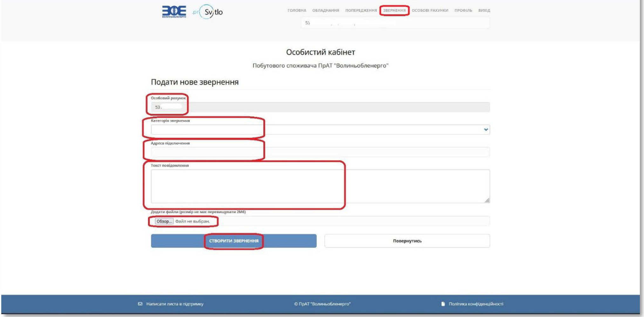Go to ПРОФІЛЬ page
The height and width of the screenshot is (317, 644).
pyautogui.click(x=463, y=10)
